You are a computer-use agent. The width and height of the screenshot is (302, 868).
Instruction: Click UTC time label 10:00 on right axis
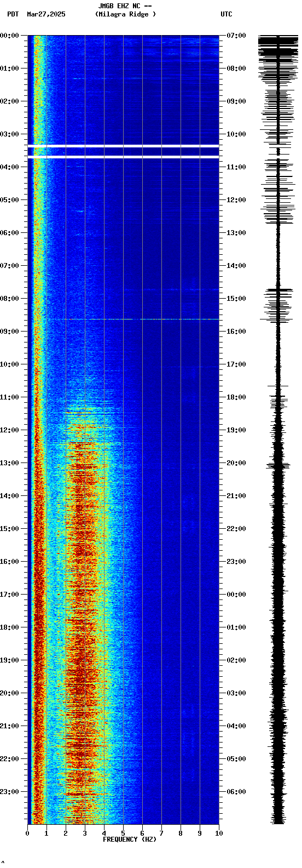click(236, 134)
